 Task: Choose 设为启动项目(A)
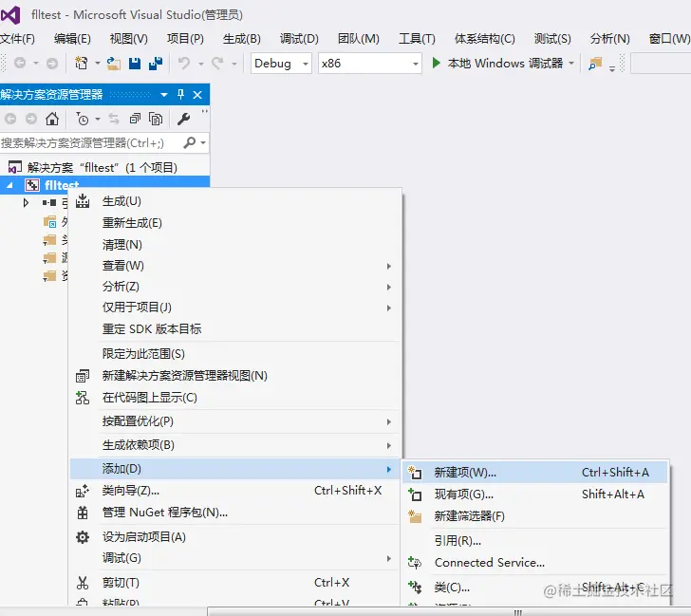pyautogui.click(x=235, y=537)
